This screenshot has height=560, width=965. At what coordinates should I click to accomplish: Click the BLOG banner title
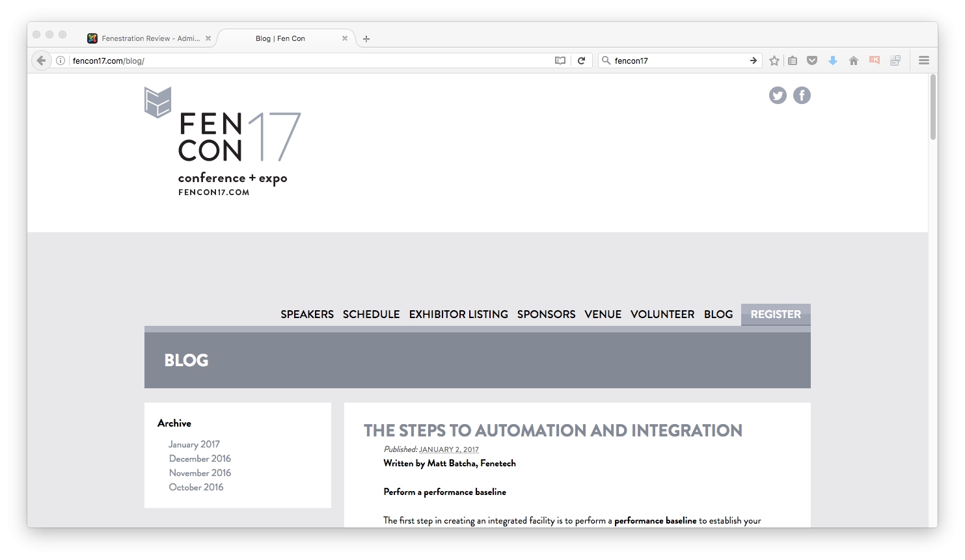(x=186, y=360)
